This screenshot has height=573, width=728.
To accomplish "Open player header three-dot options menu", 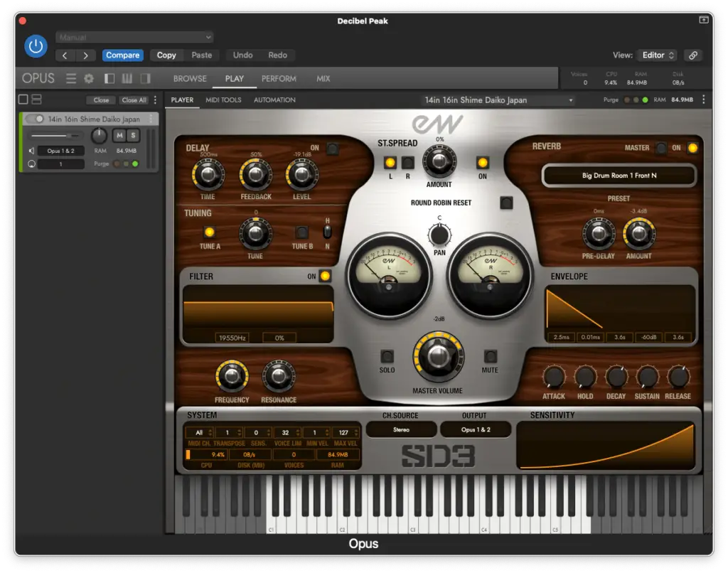I will 703,100.
